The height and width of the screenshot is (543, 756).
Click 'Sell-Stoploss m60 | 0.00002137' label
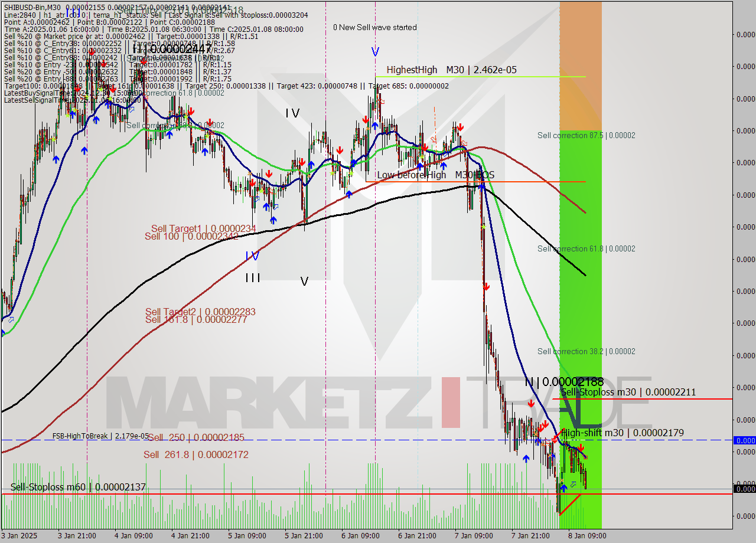coord(78,487)
